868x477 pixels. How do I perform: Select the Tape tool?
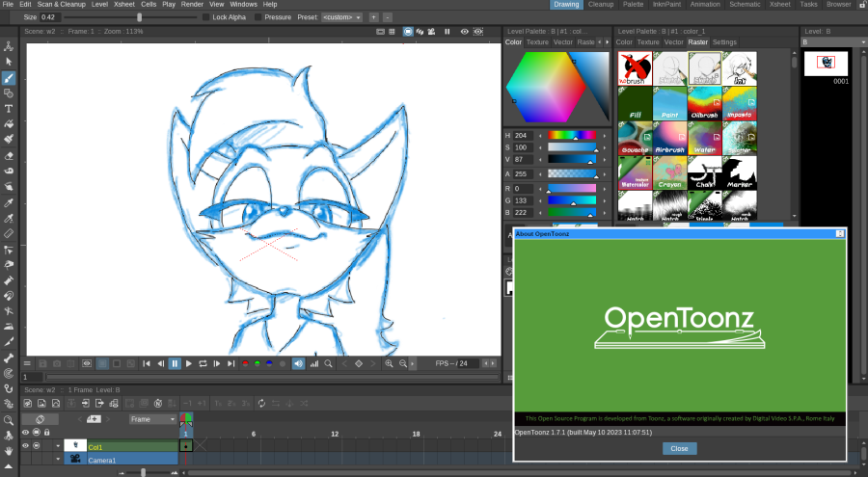(x=9, y=171)
